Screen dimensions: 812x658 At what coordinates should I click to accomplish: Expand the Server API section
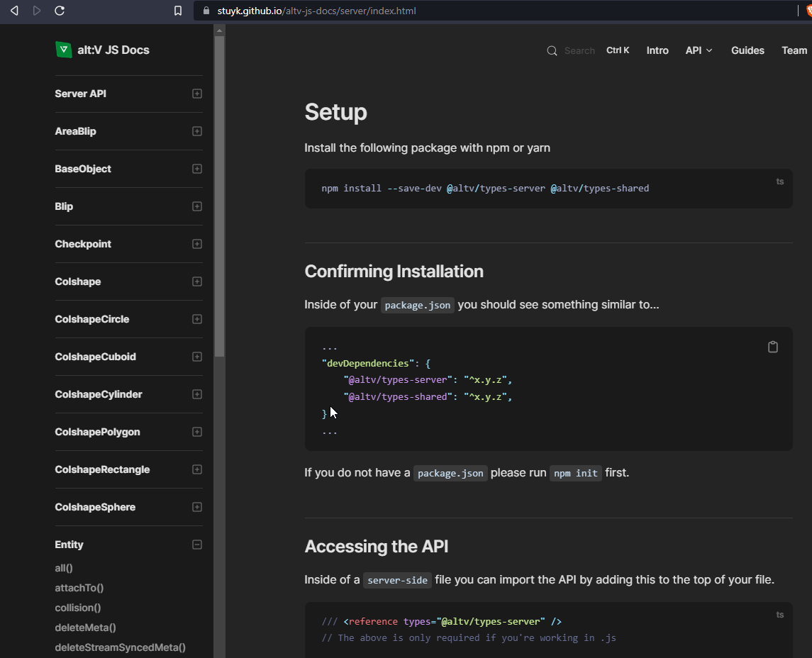(x=197, y=94)
